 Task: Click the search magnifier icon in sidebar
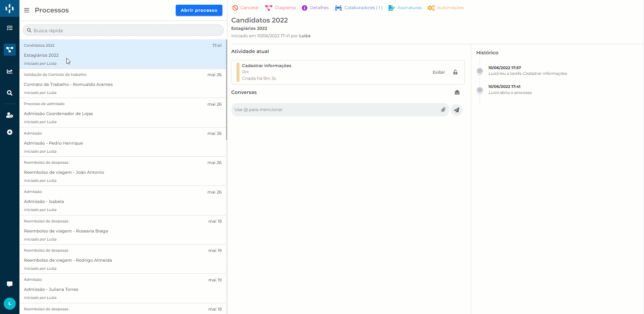[x=10, y=93]
